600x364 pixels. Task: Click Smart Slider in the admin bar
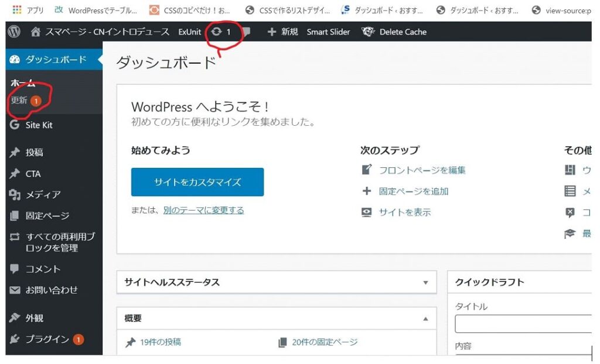tap(328, 32)
